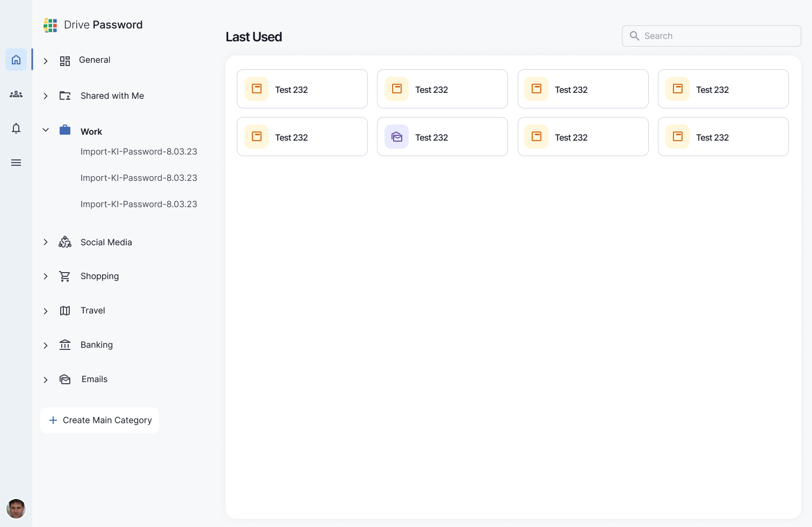Click the Social Media category icon

point(65,242)
